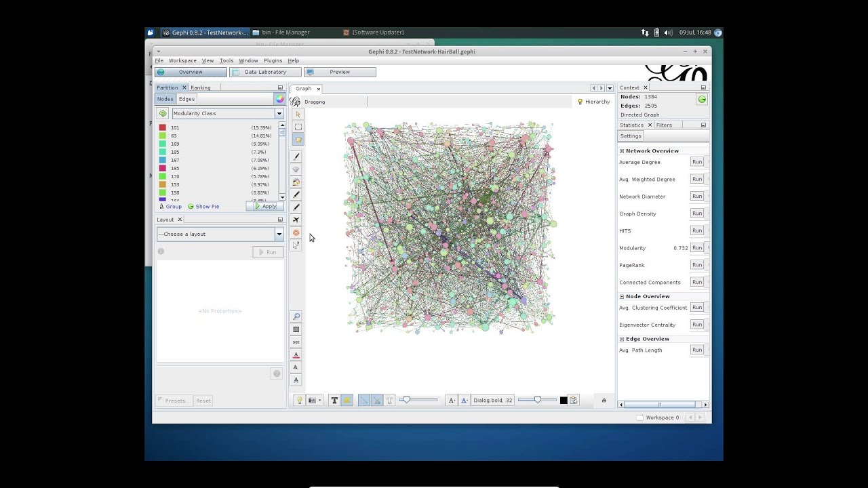The image size is (868, 488).
Task: Toggle show edges yellow button
Action: 347,401
